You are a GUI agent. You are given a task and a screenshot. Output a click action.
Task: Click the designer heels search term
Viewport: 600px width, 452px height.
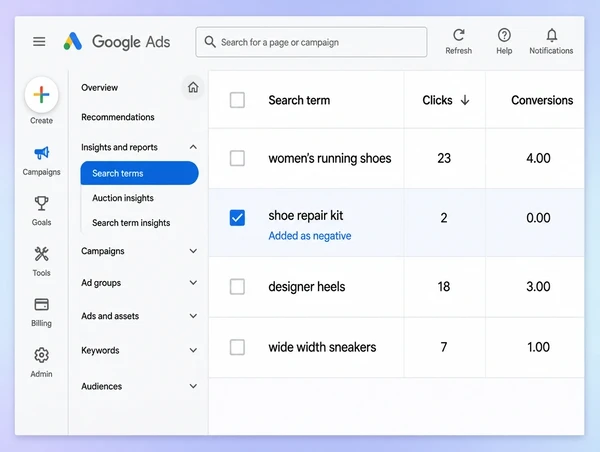pos(307,287)
